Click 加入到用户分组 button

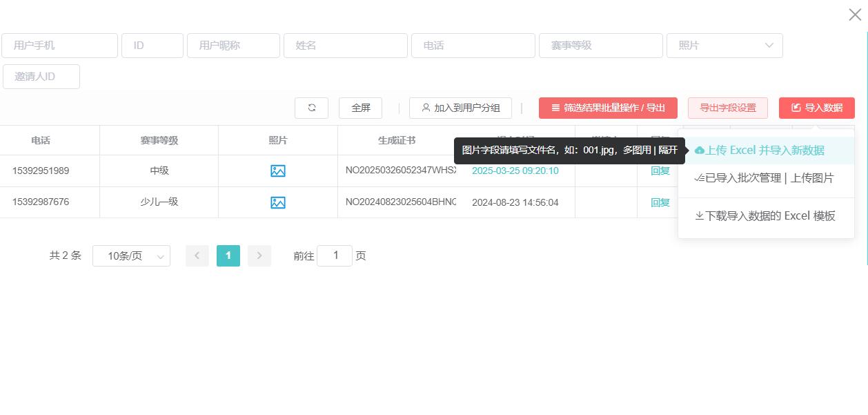point(460,108)
